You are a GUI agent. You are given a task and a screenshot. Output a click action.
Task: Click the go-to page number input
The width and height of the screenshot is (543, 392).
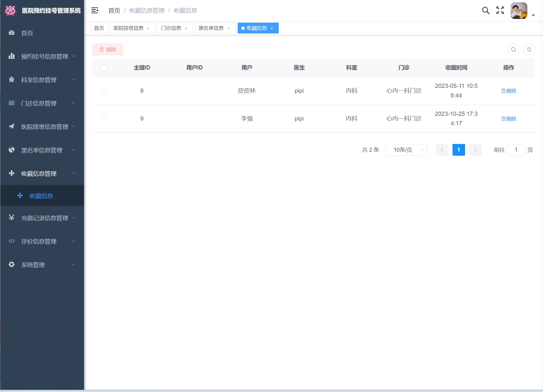[x=516, y=150]
